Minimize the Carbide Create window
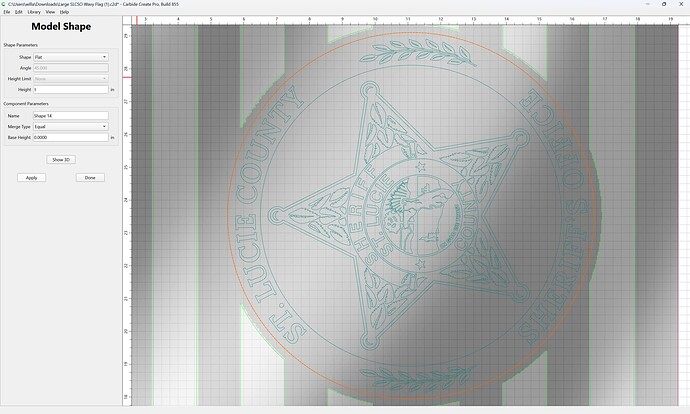 [648, 4]
